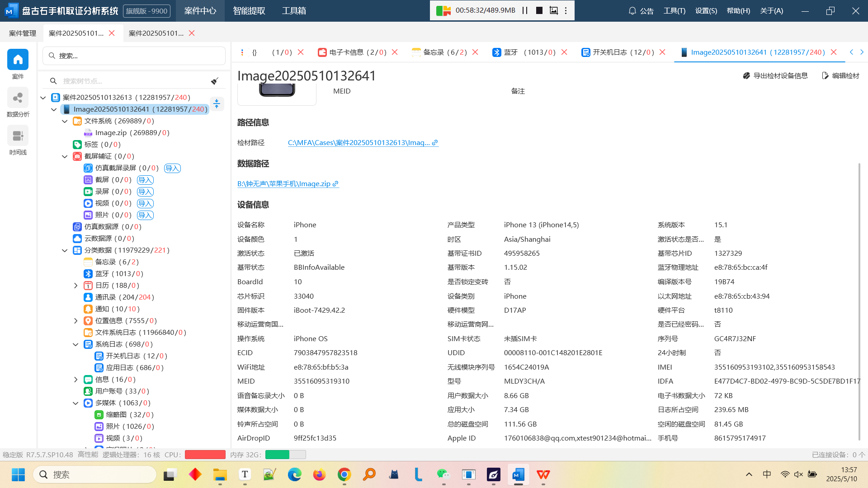Switch to 开关机日志 (12/0) tab
The height and width of the screenshot is (488, 868).
pos(618,52)
